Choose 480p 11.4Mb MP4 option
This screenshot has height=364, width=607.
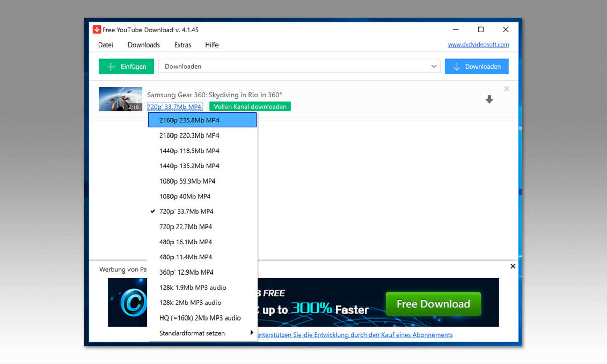coord(203,257)
